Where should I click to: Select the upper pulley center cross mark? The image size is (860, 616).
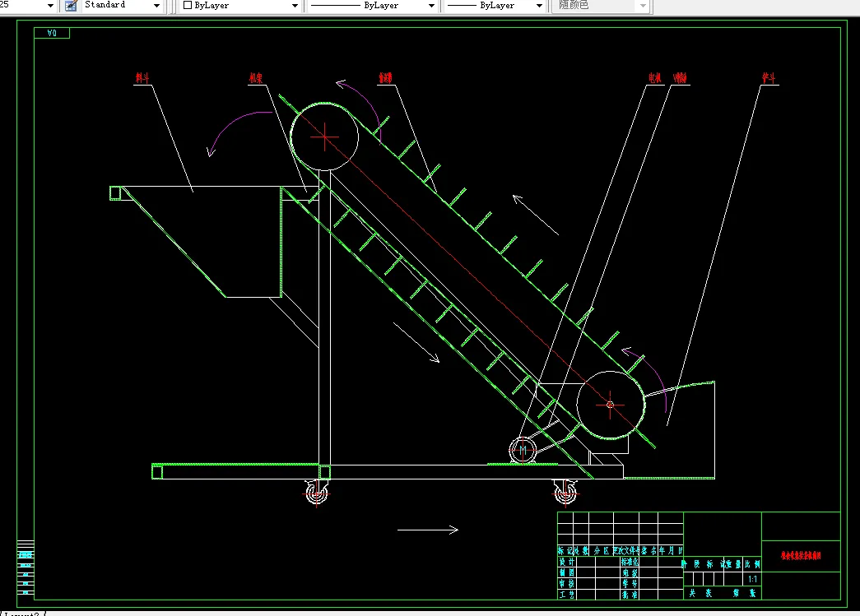coord(325,137)
